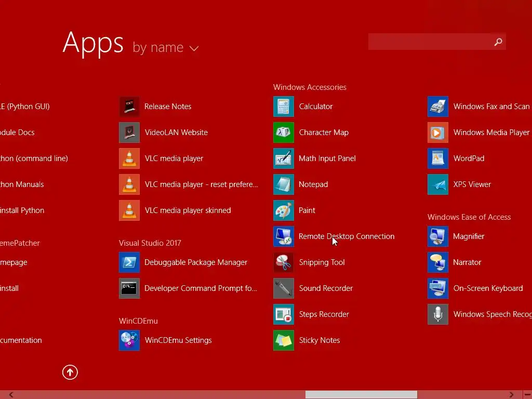The height and width of the screenshot is (399, 532).
Task: Select the Windows Accessories group header
Action: pos(310,87)
